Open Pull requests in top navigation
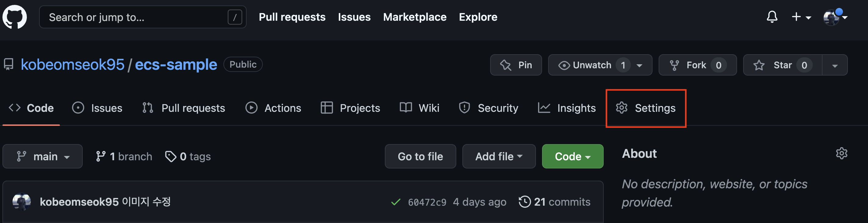This screenshot has width=868, height=223. [292, 17]
